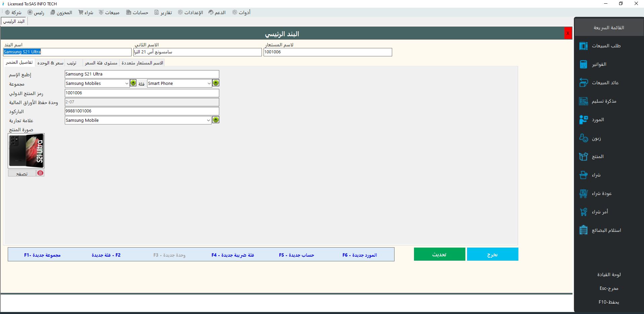Expand the Samsung Mobile brand dropdown
This screenshot has height=314, width=644.
[x=209, y=120]
